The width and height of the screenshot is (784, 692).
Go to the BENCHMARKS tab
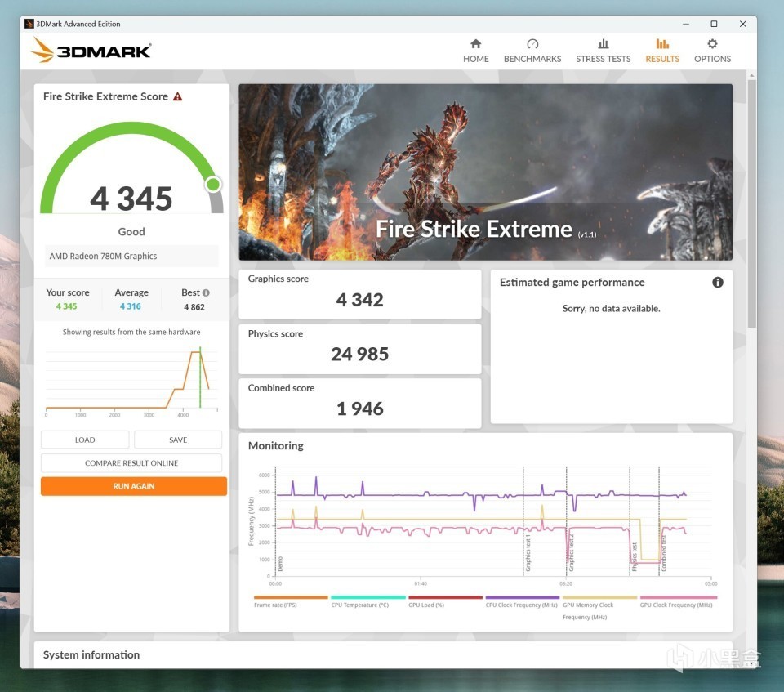(x=532, y=51)
